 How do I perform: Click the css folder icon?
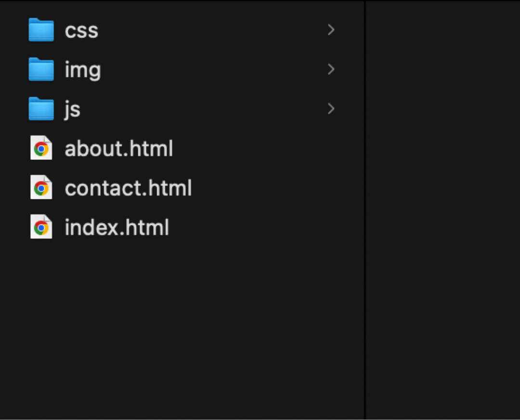pyautogui.click(x=41, y=30)
